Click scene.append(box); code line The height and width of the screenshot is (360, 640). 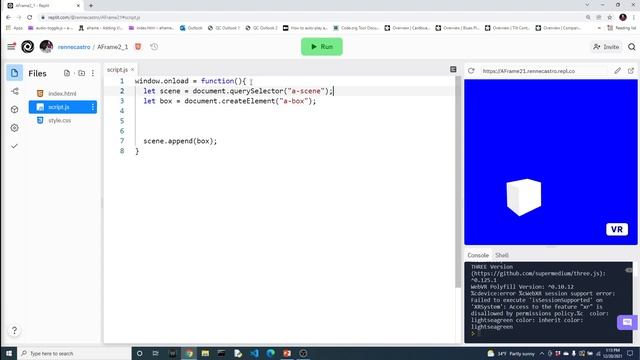(180, 141)
